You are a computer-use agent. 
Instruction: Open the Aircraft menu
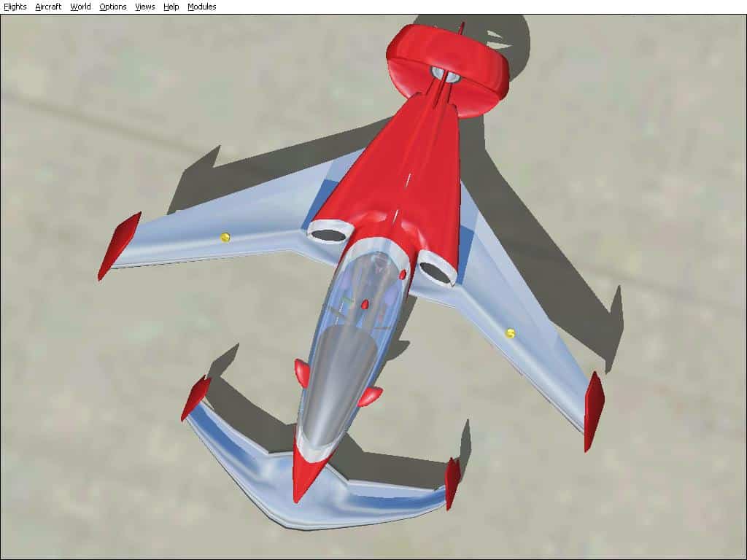(48, 7)
